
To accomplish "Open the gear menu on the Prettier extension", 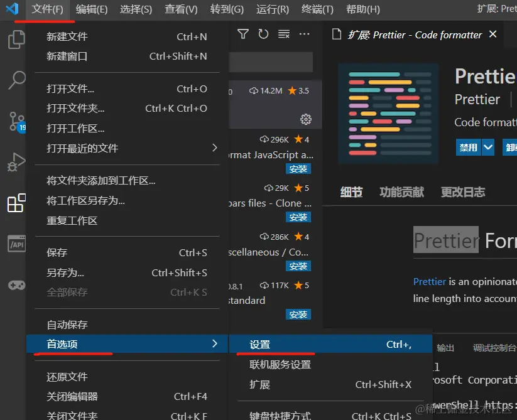I will [x=306, y=119].
